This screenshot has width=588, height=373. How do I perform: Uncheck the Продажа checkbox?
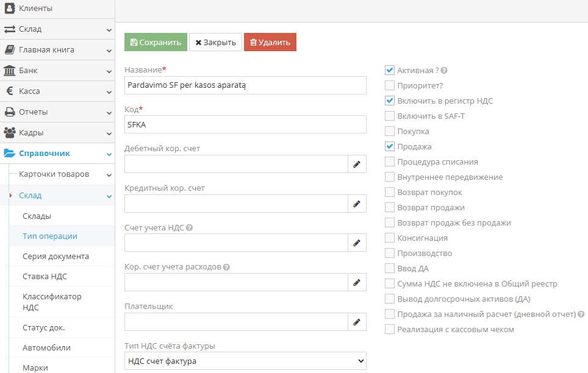(390, 146)
